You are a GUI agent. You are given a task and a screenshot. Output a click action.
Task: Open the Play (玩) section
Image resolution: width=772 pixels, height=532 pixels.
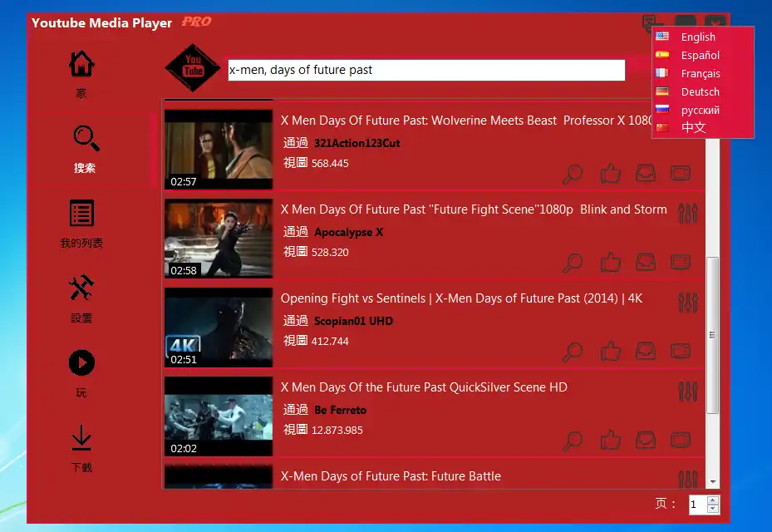coord(81,374)
